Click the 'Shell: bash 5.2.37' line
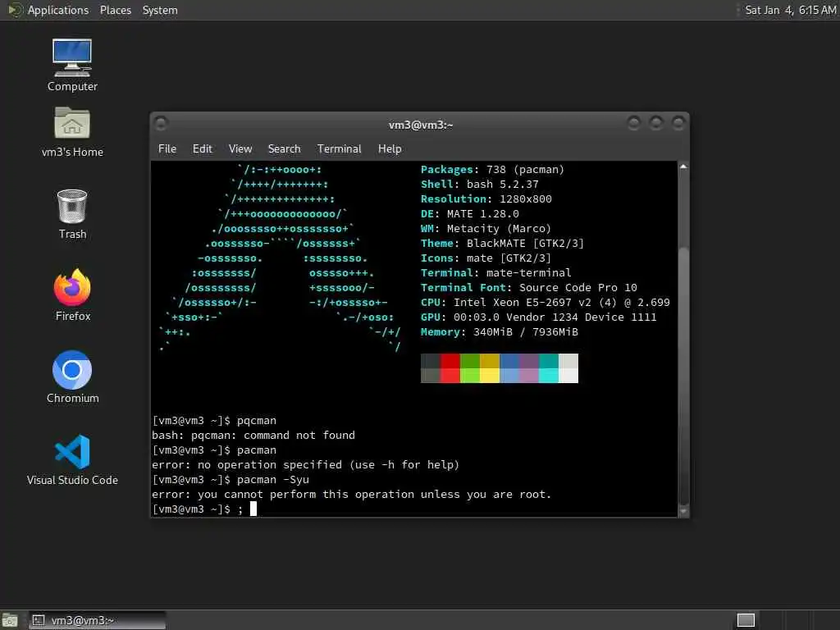Image resolution: width=840 pixels, height=630 pixels. tap(479, 185)
